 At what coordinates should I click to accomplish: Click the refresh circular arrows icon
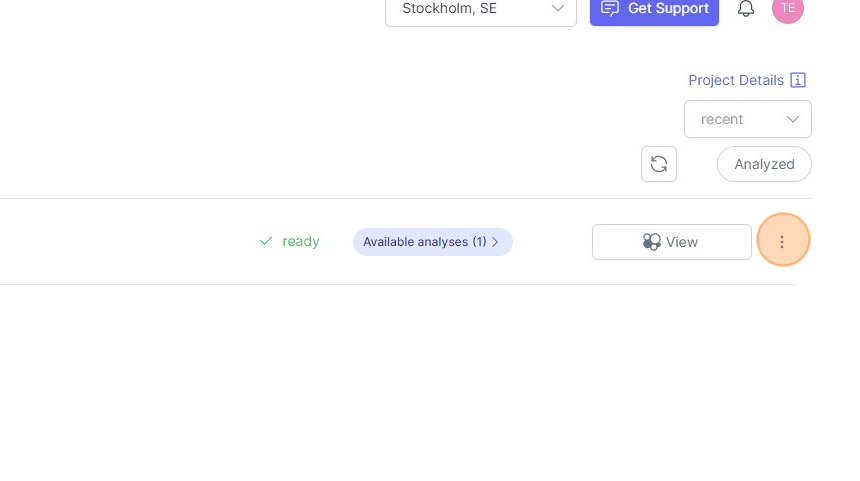659,164
